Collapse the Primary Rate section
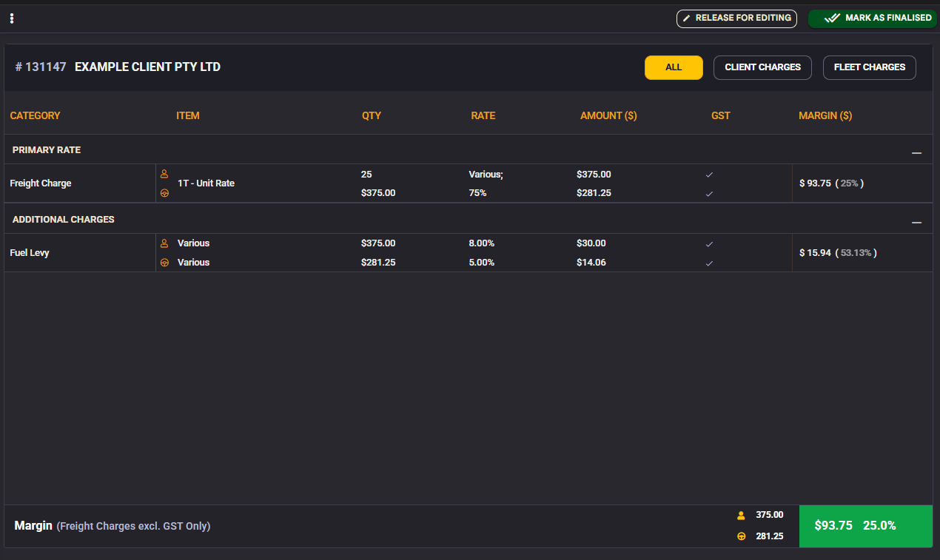The image size is (940, 560). click(916, 153)
